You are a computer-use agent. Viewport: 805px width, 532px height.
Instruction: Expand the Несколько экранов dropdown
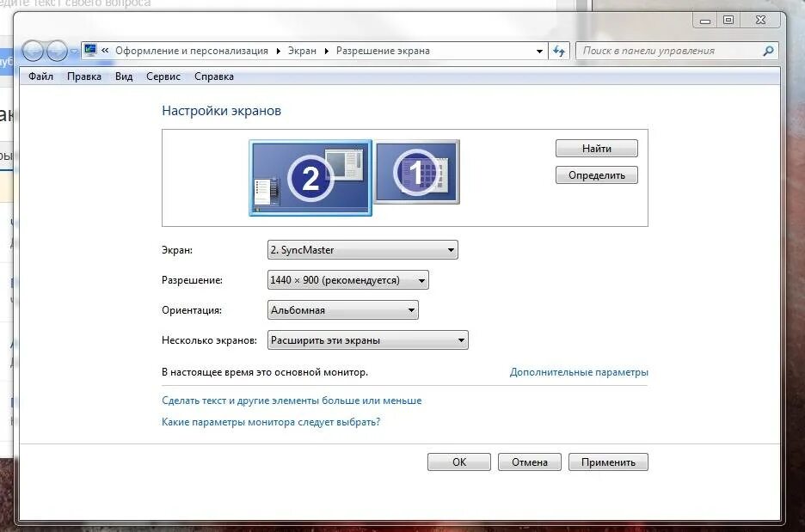tap(367, 340)
